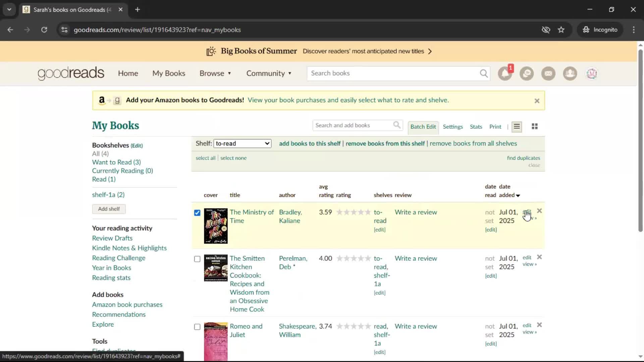Open the messages envelope icon
Image resolution: width=644 pixels, height=362 pixels.
pos(548,73)
